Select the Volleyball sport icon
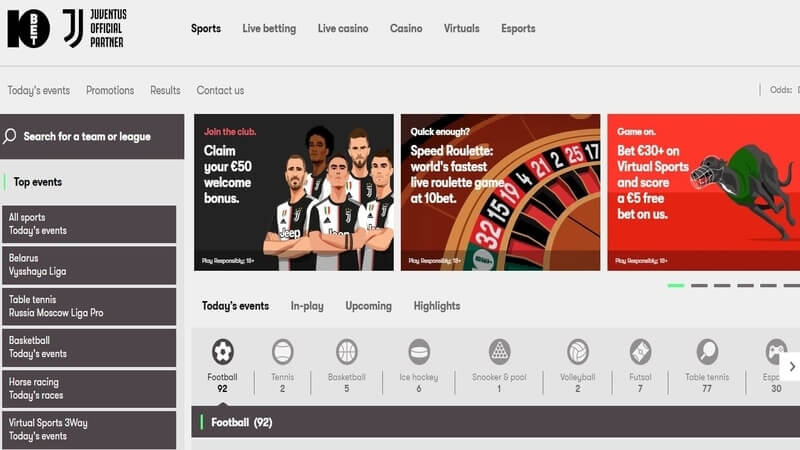The height and width of the screenshot is (450, 800). point(578,352)
